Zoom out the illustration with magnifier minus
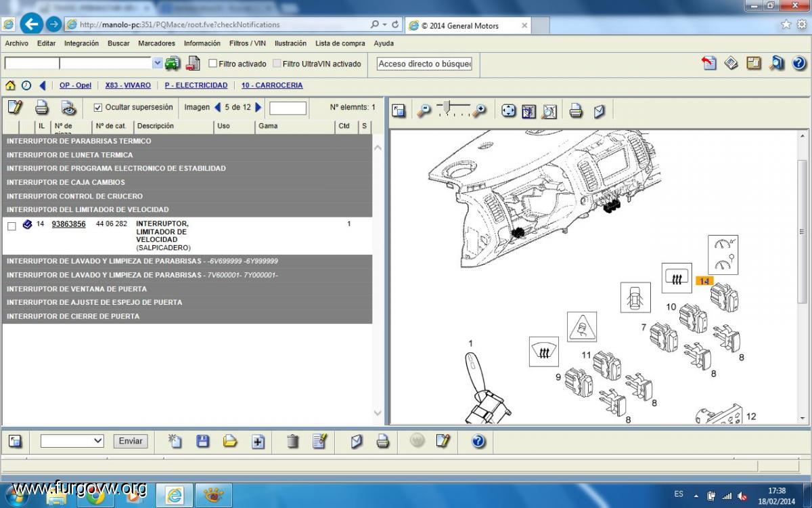812x508 pixels. 424,110
